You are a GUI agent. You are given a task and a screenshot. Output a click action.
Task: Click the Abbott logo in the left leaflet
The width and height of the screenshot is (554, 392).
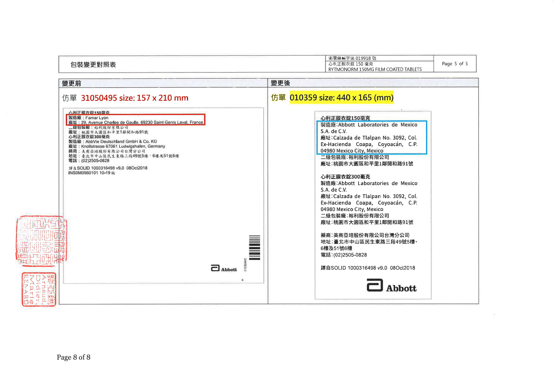pos(224,268)
